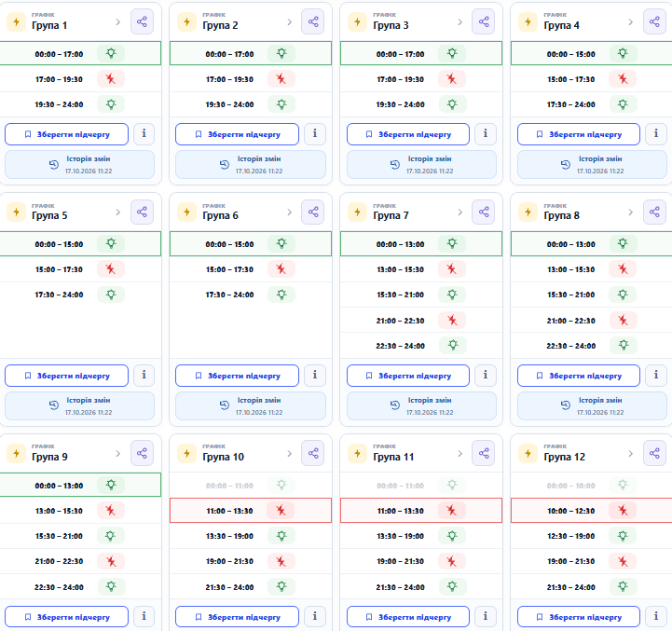Screen dimensions: 672x631
Task: Share the Група 1 schedule
Action: click(x=142, y=21)
